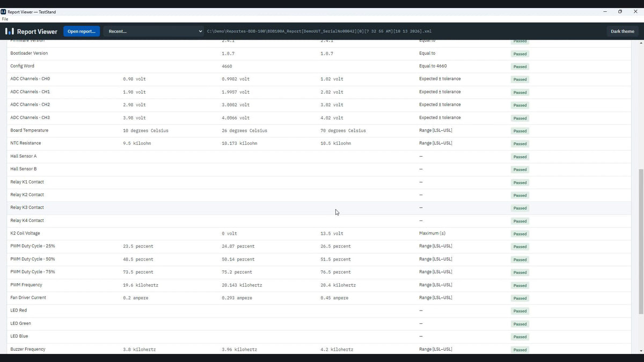This screenshot has height=362, width=644.
Task: Click the Hall Sensor A label
Action: [x=24, y=156]
